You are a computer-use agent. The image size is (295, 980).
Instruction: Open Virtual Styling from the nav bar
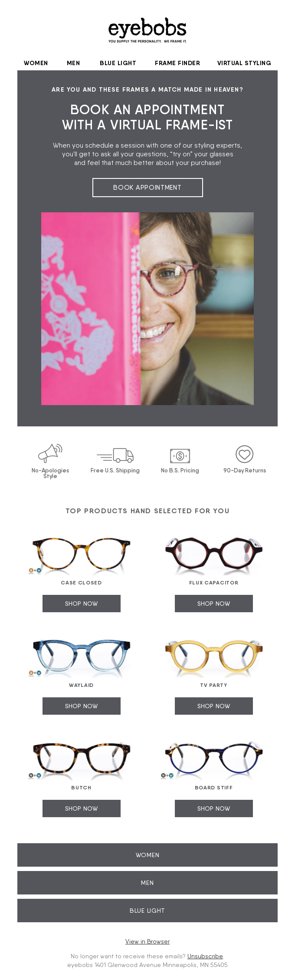pos(244,63)
